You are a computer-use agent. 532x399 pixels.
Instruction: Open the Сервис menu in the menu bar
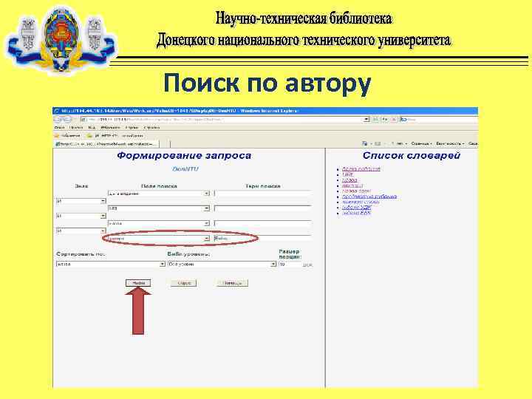tap(132, 128)
